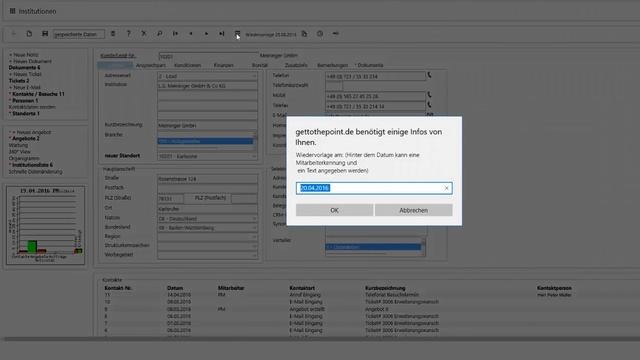
Task: Click the dash icon at toolbar end
Action: click(x=336, y=34)
